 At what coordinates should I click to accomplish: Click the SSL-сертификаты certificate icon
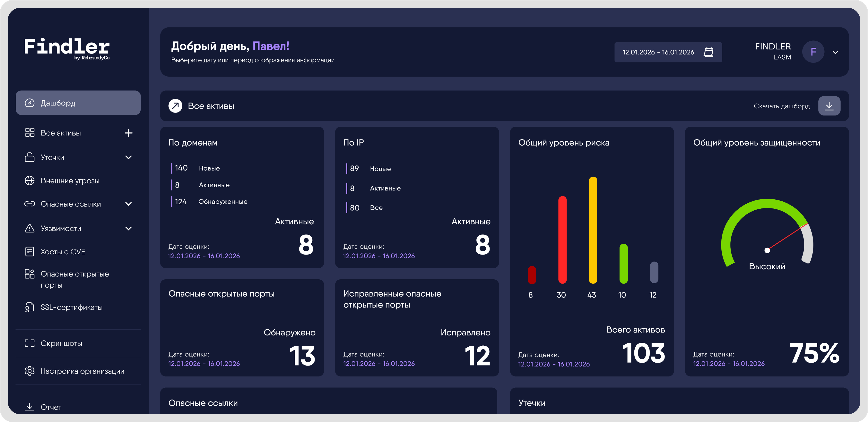click(x=30, y=307)
